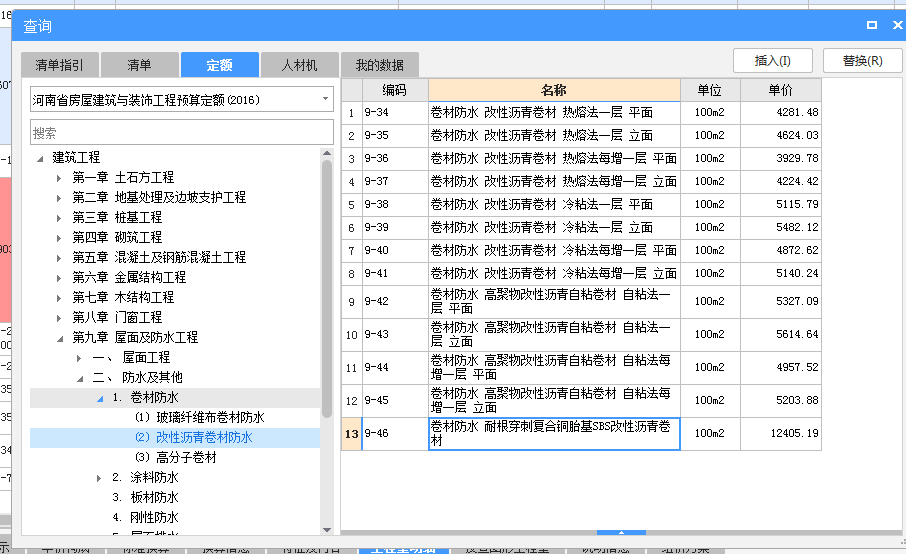This screenshot has width=906, height=554.
Task: Click row number 13 header
Action: [351, 434]
